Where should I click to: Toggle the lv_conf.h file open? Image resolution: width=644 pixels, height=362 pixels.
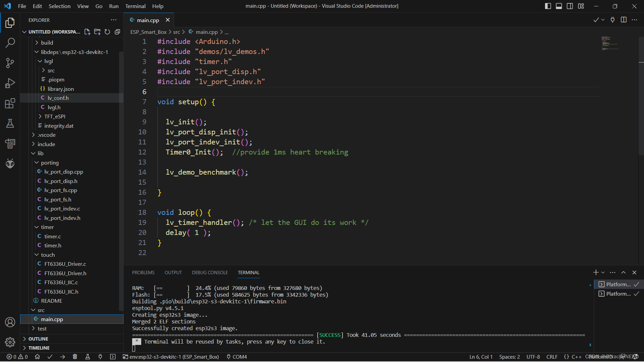(58, 98)
